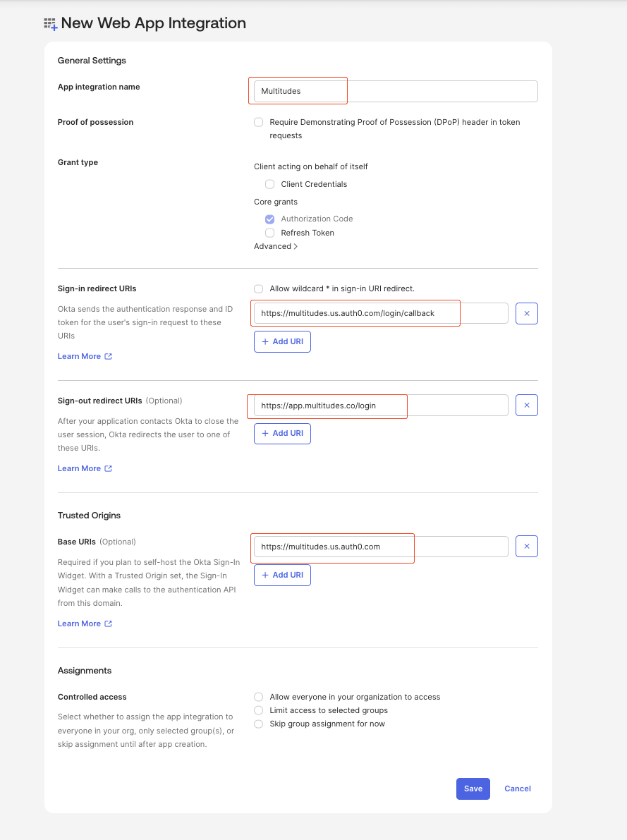The image size is (627, 840).
Task: Add URI under Sign-in redirect URIs
Action: pos(282,341)
